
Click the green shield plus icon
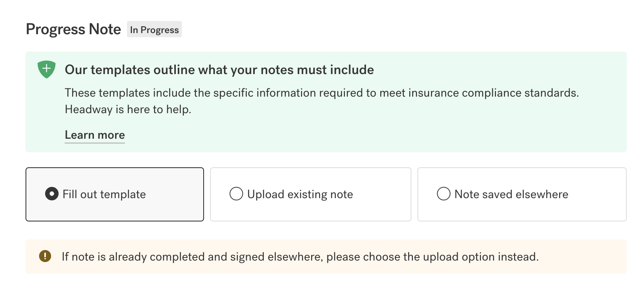point(47,69)
